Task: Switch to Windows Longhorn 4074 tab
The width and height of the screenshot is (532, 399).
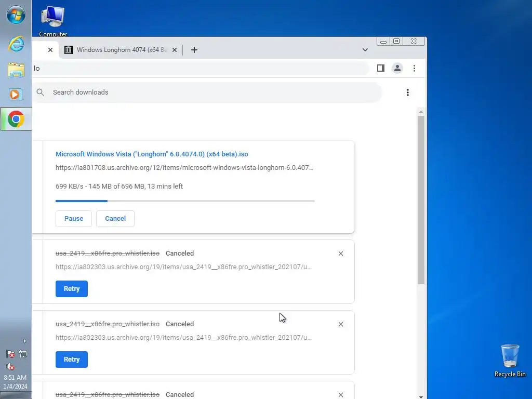Action: (x=121, y=50)
